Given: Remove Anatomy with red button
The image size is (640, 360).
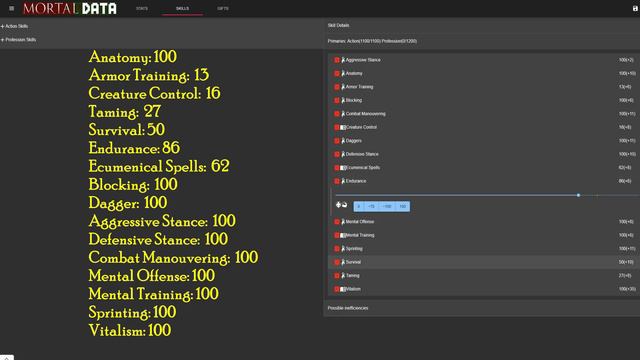Looking at the screenshot, I should (x=337, y=73).
